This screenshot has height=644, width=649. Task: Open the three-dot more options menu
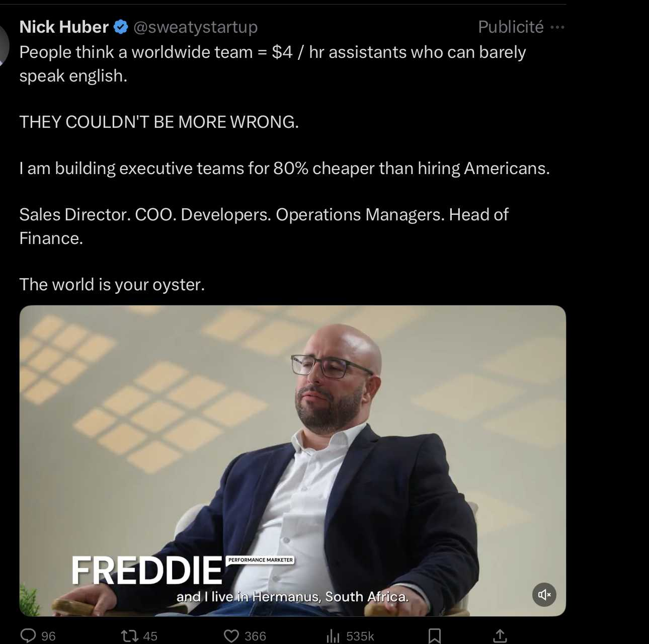(557, 27)
